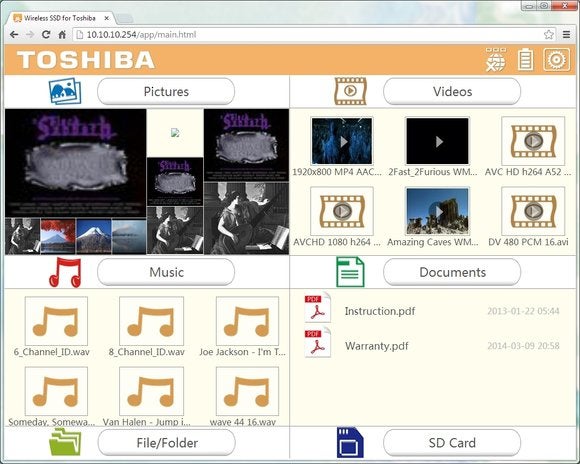Click the Instruction.pdf file name
This screenshot has height=464, width=580.
click(380, 311)
